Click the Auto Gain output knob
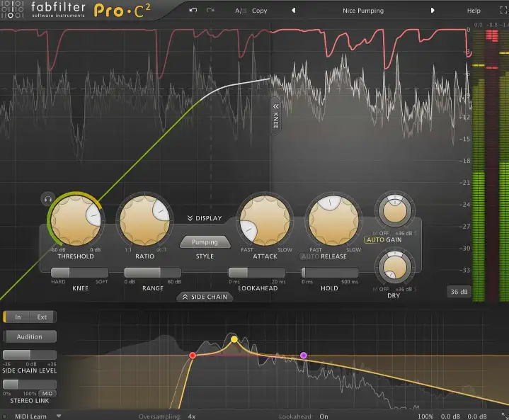 point(395,210)
